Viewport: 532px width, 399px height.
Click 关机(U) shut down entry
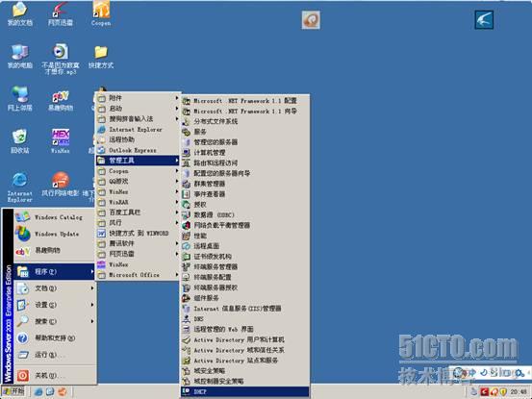[x=54, y=375]
